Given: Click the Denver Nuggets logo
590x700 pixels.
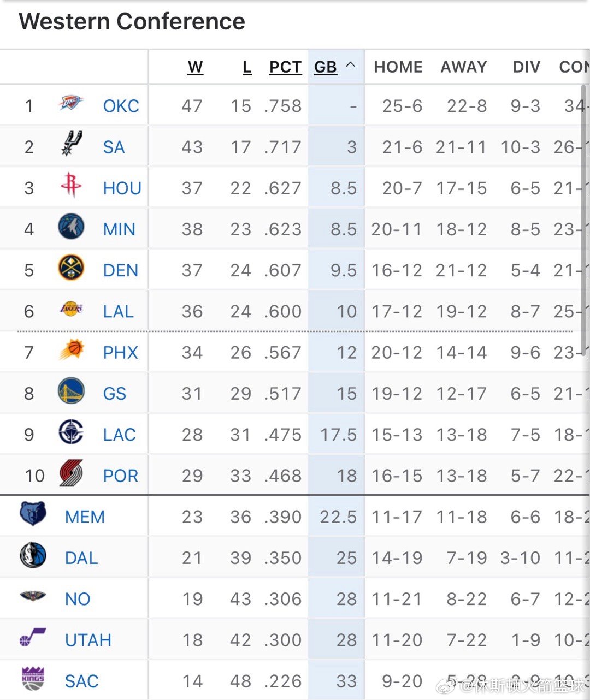Looking at the screenshot, I should point(71,268).
